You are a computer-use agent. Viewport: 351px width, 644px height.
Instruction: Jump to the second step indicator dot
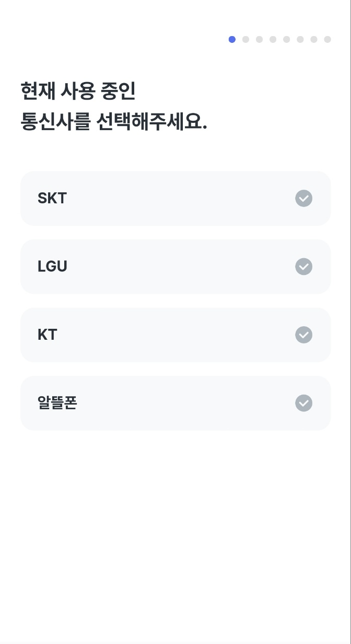(245, 39)
